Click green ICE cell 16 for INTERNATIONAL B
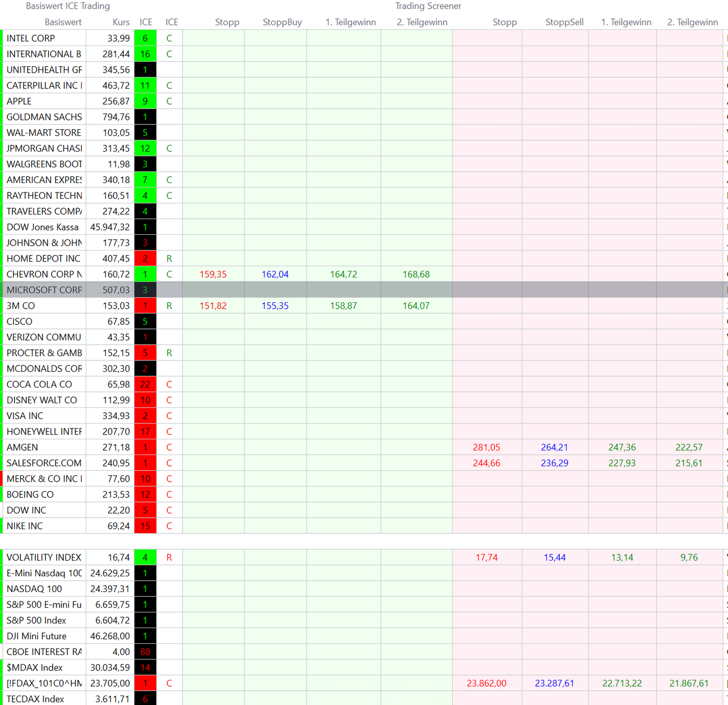 pos(145,54)
